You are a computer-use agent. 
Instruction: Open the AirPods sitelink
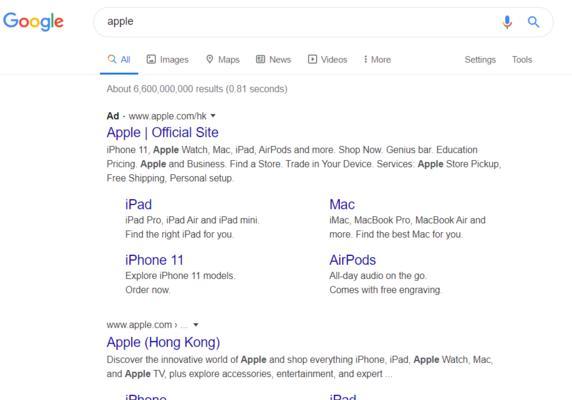(352, 260)
